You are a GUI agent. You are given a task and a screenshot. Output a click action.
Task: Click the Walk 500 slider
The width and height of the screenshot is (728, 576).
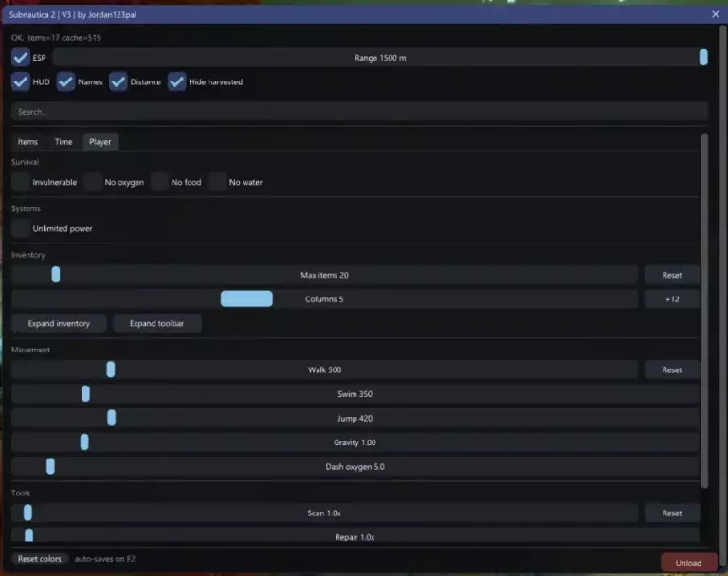pos(324,369)
